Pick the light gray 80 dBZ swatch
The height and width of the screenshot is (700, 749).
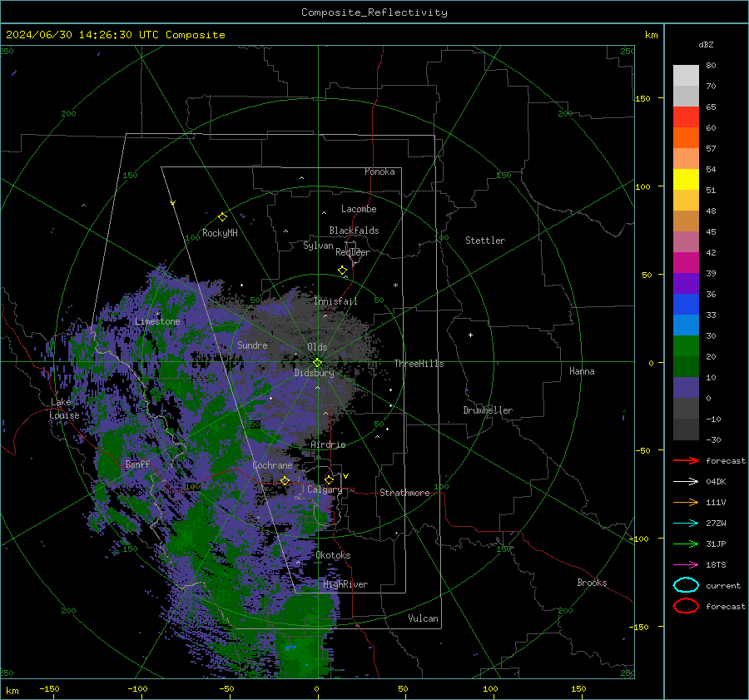click(x=686, y=75)
